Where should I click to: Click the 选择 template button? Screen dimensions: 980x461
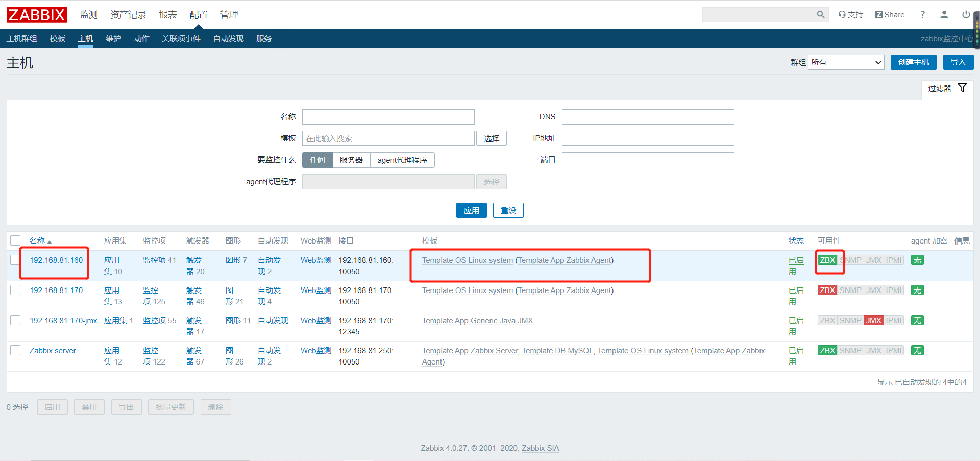492,138
